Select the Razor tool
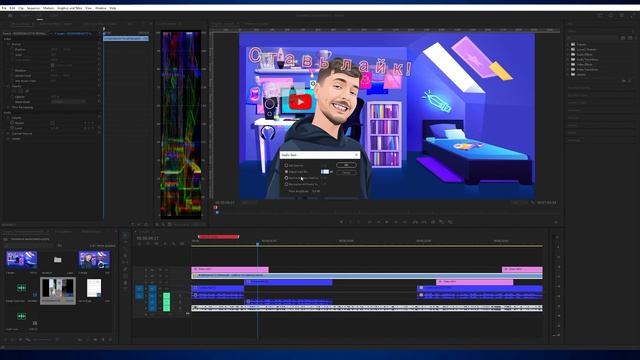The image size is (640, 360). (125, 256)
